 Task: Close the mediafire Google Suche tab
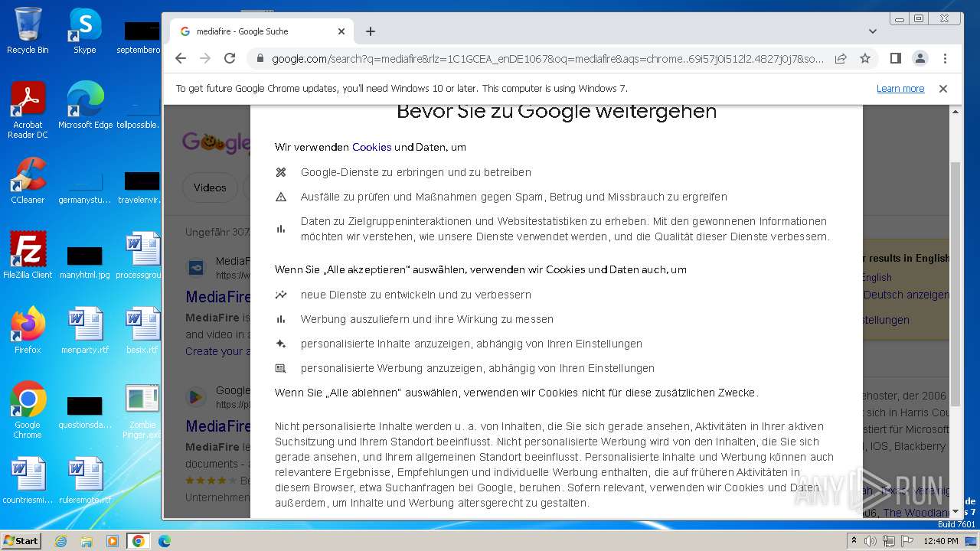[341, 31]
